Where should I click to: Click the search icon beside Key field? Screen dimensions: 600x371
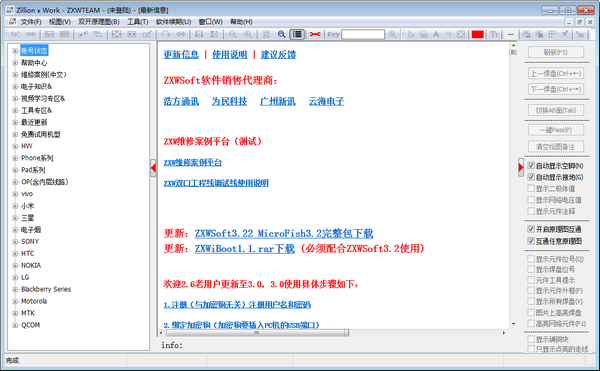(392, 34)
